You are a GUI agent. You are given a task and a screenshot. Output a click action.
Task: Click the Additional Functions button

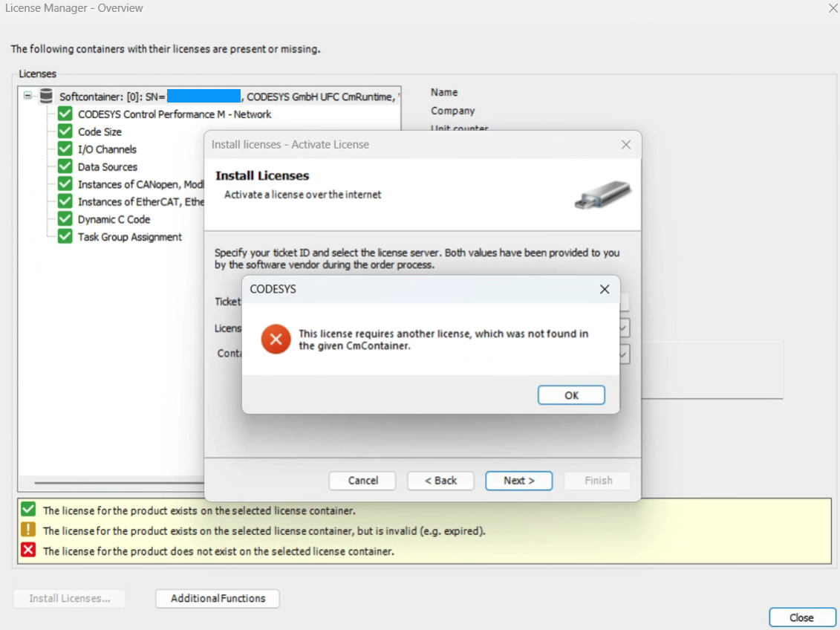(x=218, y=598)
